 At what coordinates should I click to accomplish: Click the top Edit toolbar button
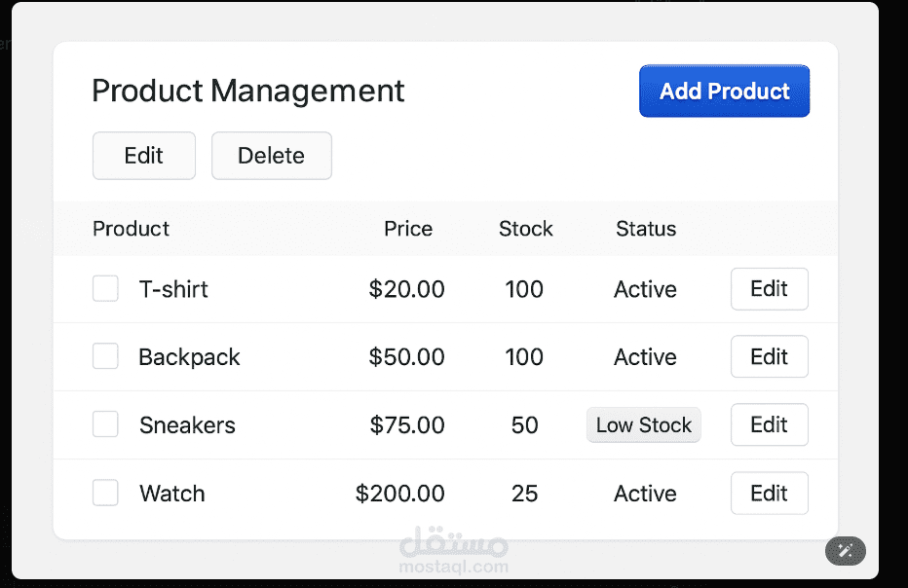coord(144,156)
